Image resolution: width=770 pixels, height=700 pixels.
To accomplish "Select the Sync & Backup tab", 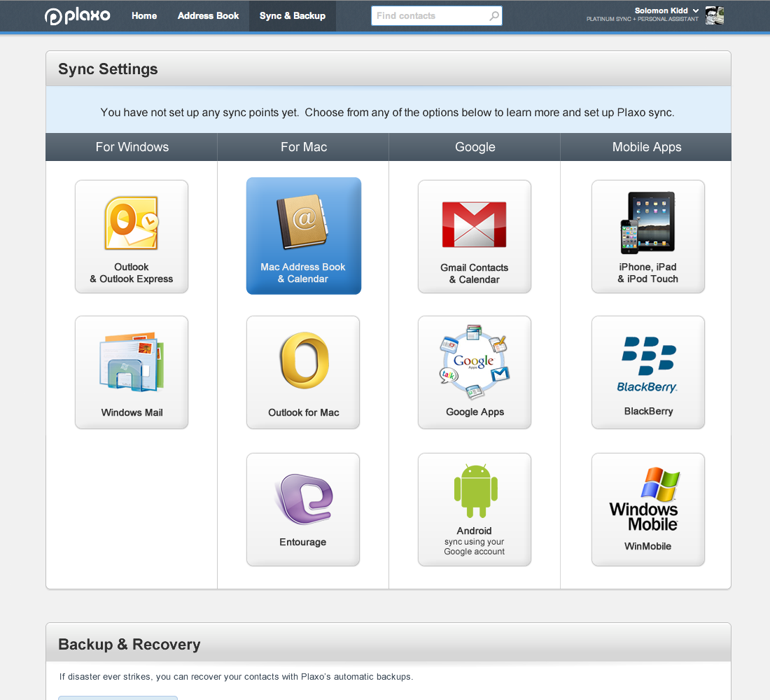I will tap(292, 15).
